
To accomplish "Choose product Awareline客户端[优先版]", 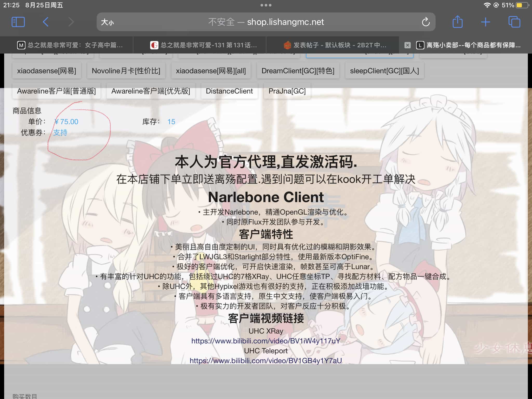I will coord(151,91).
